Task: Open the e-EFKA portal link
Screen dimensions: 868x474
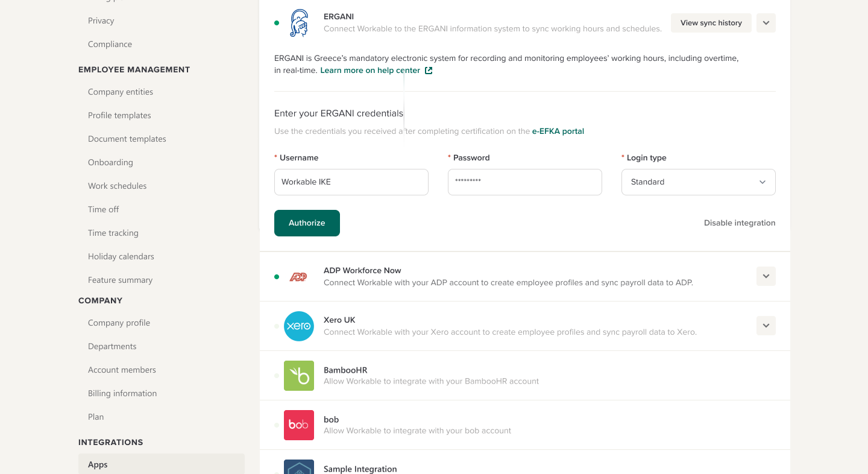Action: pos(558,131)
